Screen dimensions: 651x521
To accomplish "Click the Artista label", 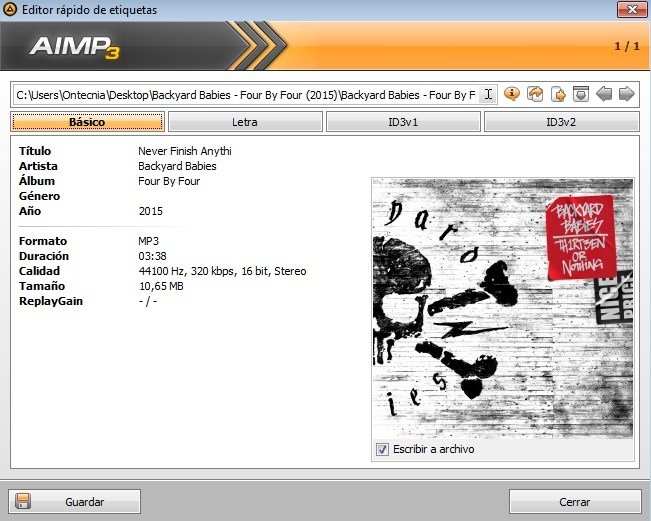I will [x=38, y=166].
